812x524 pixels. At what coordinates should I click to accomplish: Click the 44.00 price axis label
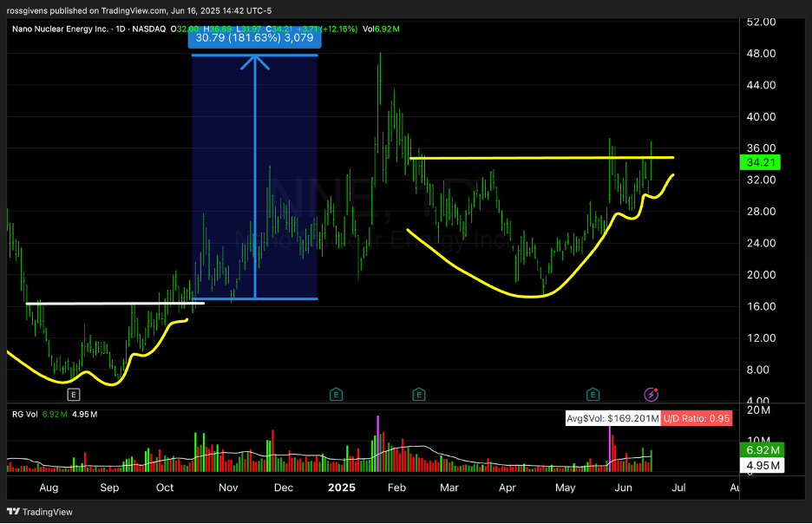click(761, 85)
